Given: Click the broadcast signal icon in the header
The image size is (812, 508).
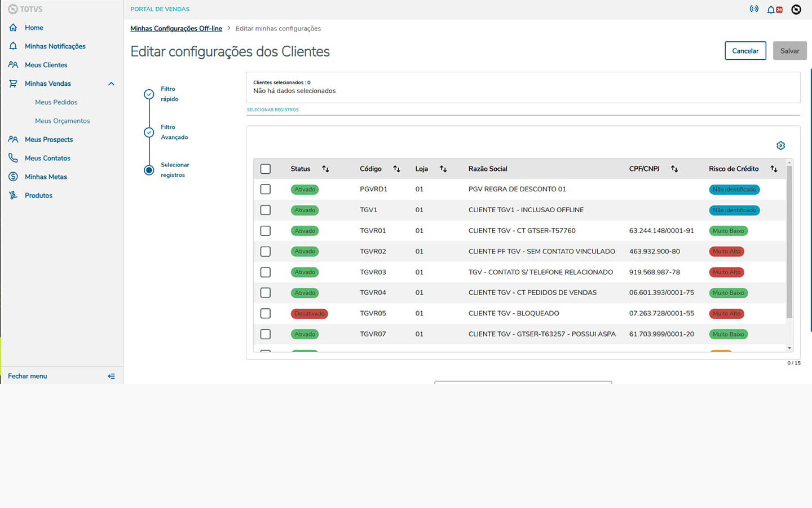Looking at the screenshot, I should [754, 9].
